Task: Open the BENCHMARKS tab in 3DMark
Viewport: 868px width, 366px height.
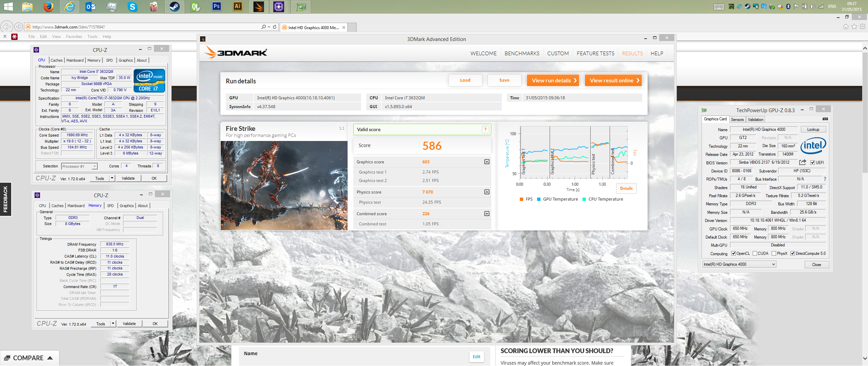Action: (x=522, y=53)
